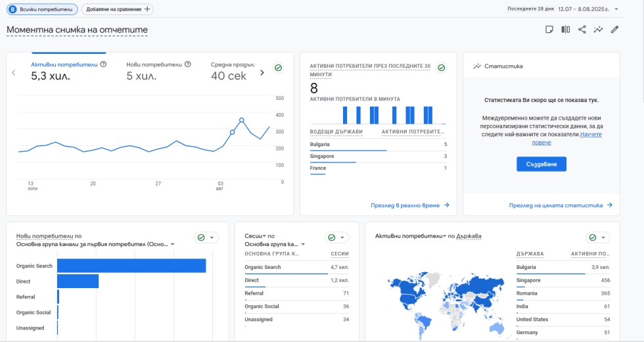This screenshot has height=342, width=644.
Task: Open date range dropdown 12.07 – 8.08.2025
Action: point(588,9)
